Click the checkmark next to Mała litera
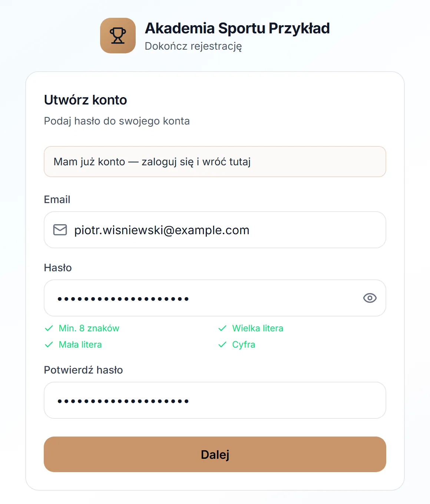Screen dimensions: 430x504 (49, 345)
